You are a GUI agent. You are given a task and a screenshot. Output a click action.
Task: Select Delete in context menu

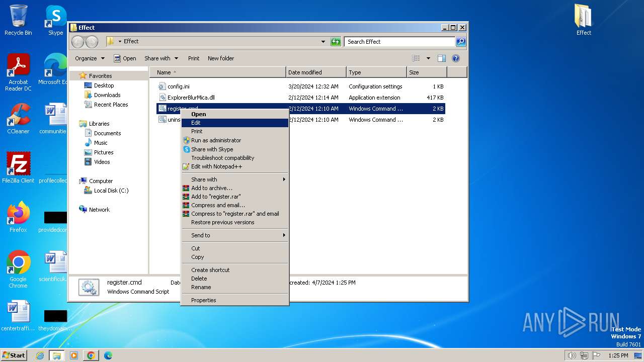[x=235, y=279]
